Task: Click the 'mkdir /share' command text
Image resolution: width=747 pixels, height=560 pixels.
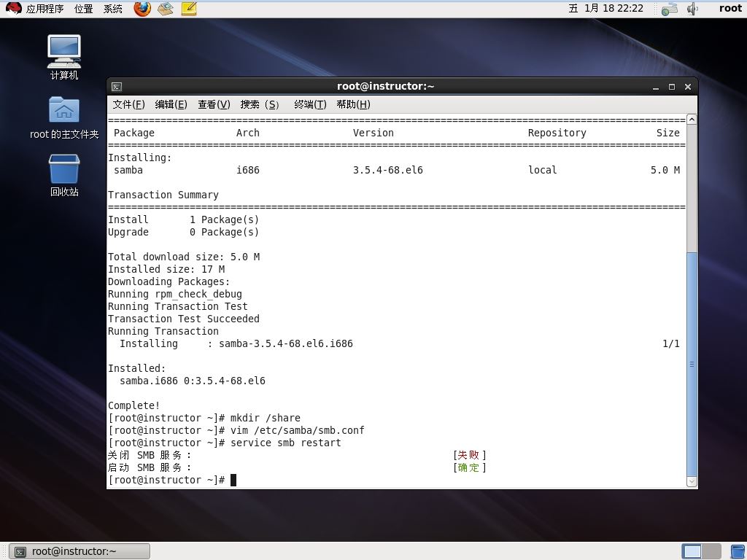Action: [x=266, y=418]
